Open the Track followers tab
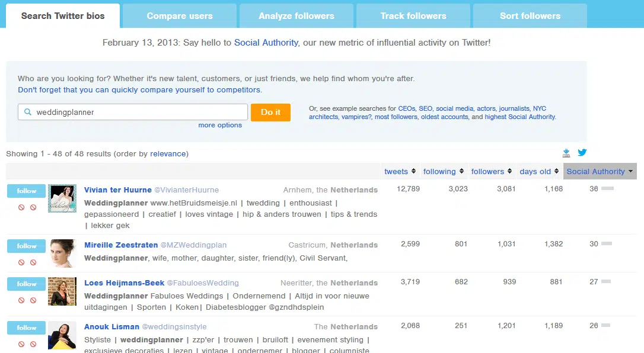 [413, 16]
